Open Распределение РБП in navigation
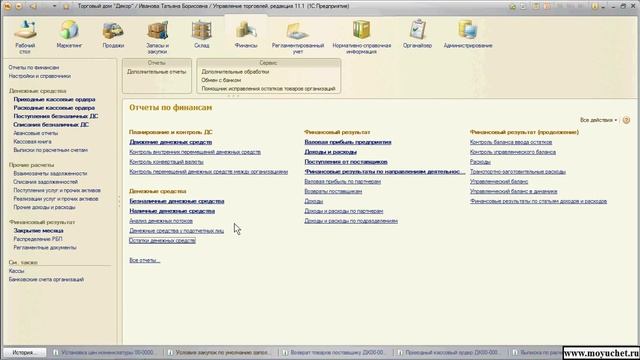The width and height of the screenshot is (640, 360). pos(38,239)
